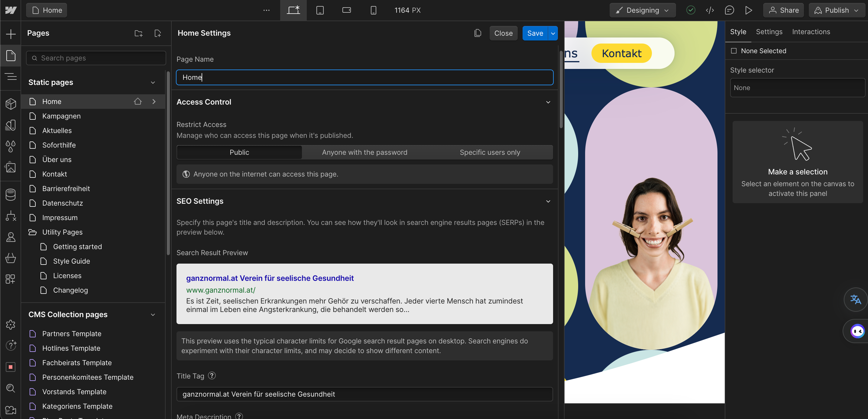Open the AI assistant bubble

click(857, 331)
